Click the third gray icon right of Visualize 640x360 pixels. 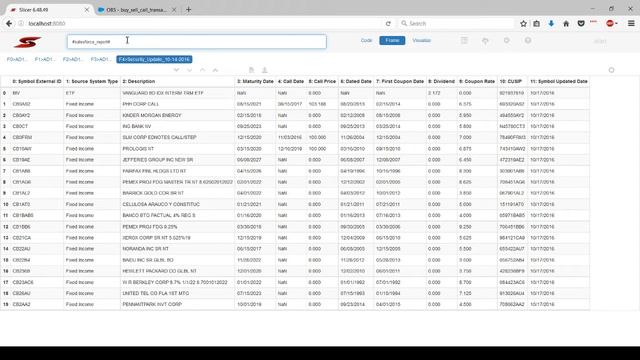[x=507, y=40]
